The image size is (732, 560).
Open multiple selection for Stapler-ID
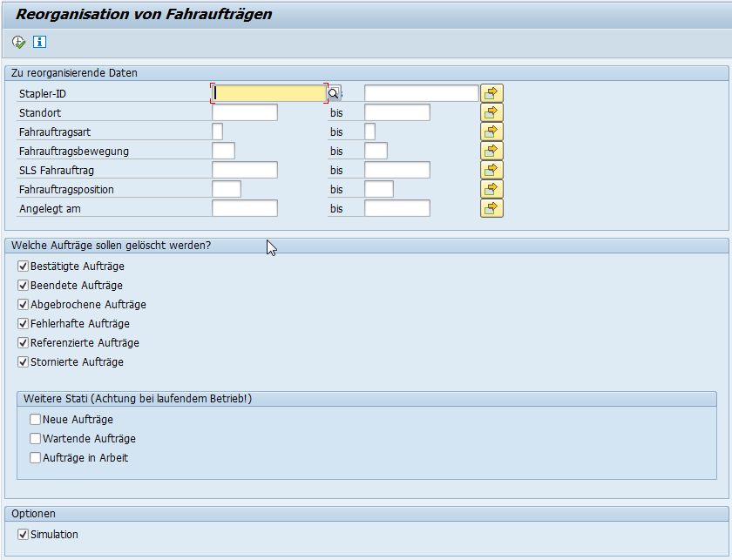click(491, 93)
